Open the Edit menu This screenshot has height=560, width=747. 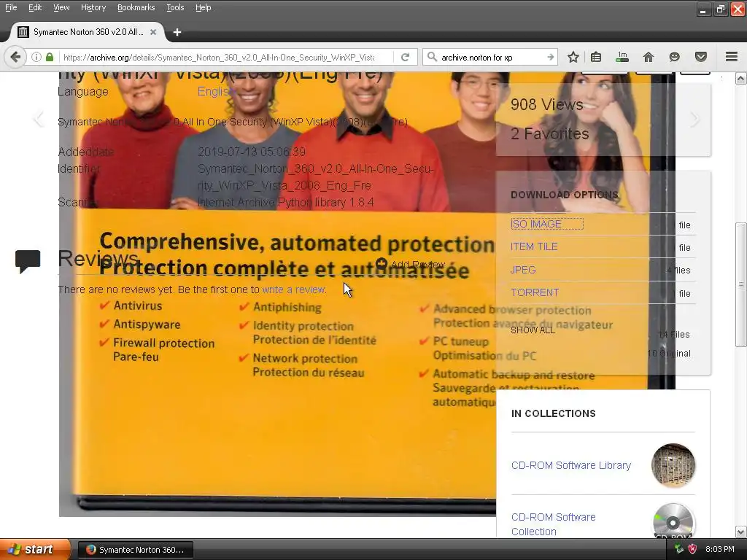(x=35, y=7)
